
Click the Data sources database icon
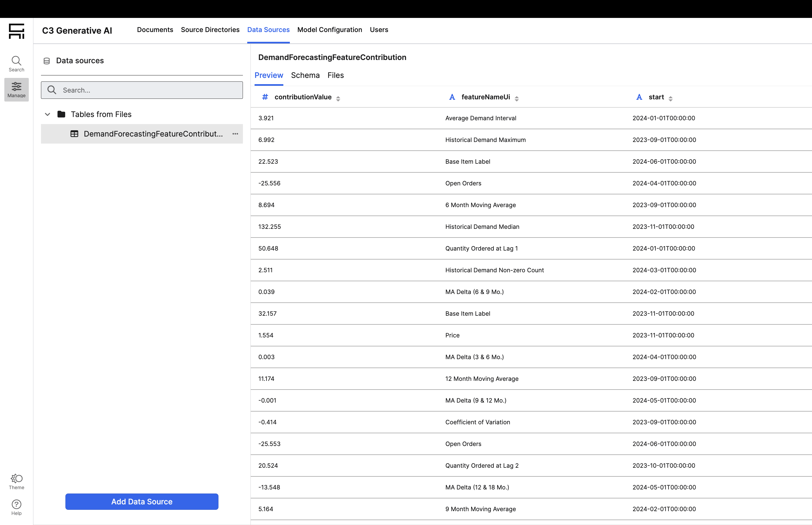[47, 61]
